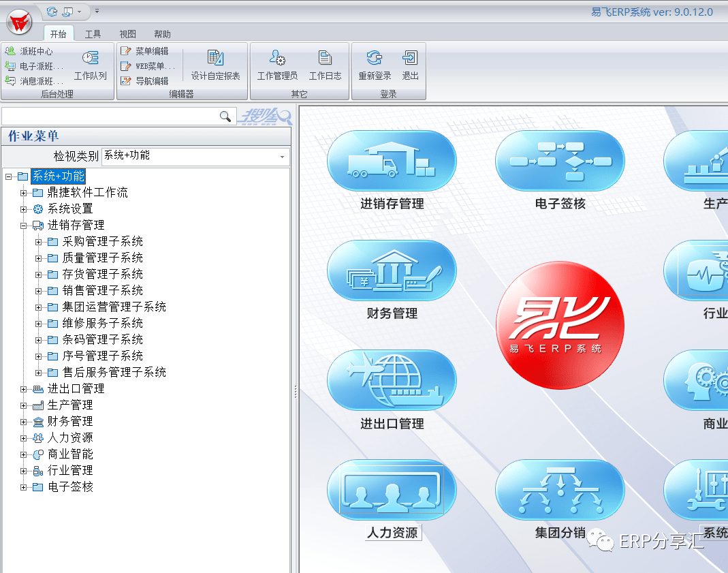Open 导航编辑 editor

tap(144, 81)
